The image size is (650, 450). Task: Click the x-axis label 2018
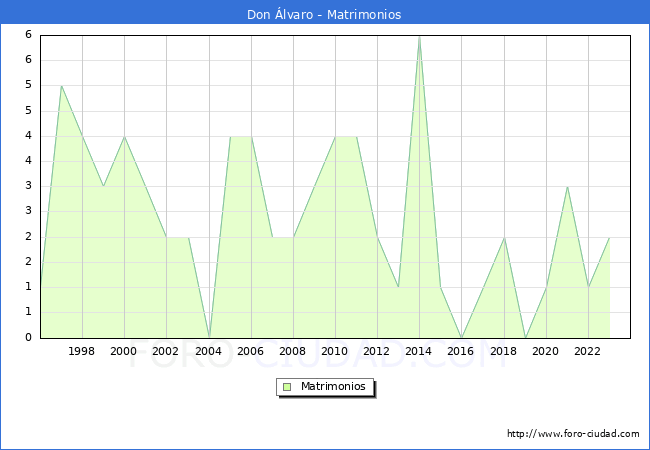[x=504, y=351]
